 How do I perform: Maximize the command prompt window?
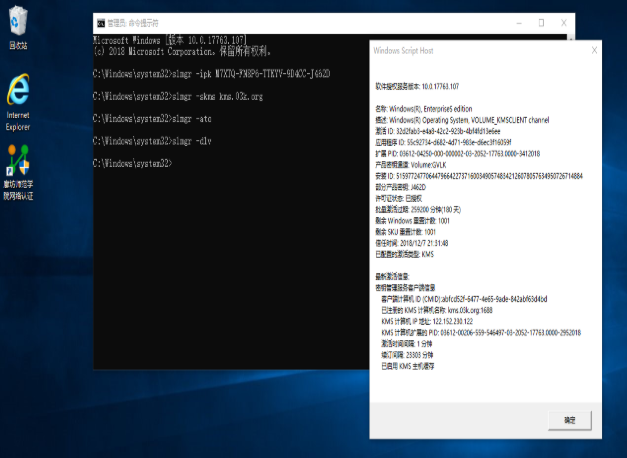pyautogui.click(x=541, y=23)
